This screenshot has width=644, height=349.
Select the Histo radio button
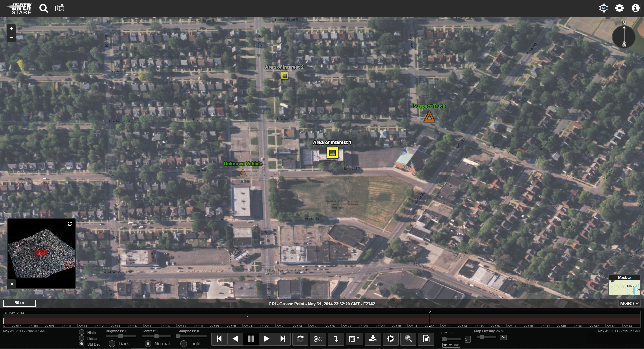(82, 332)
